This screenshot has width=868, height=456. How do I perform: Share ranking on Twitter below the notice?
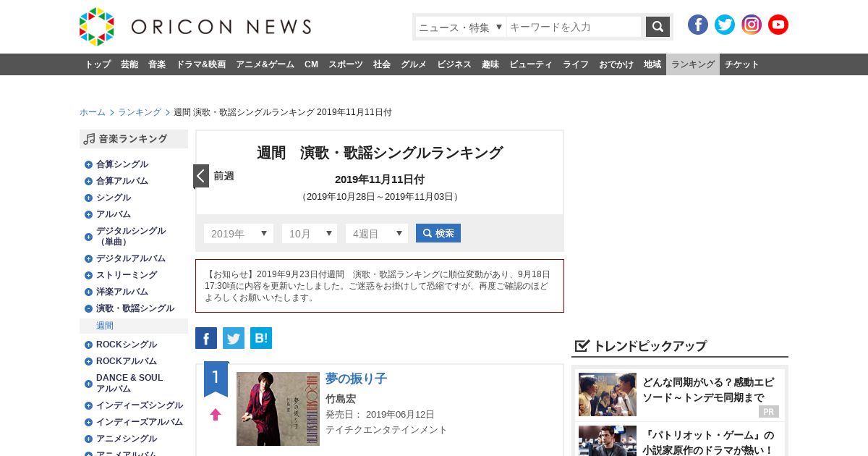tap(234, 338)
